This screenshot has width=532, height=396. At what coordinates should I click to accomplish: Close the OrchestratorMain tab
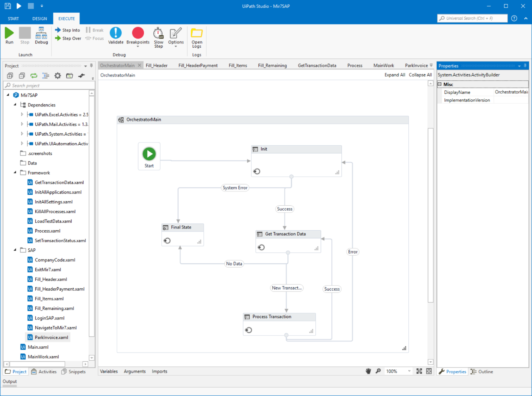click(x=139, y=65)
